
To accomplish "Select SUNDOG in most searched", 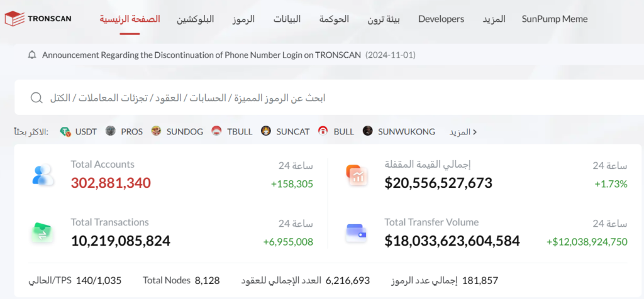I will (x=185, y=132).
